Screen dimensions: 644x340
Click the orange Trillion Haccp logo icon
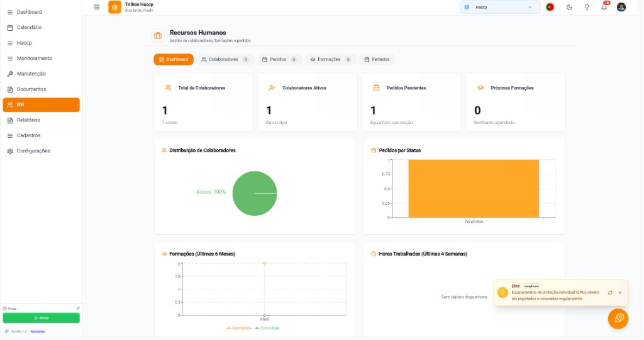point(114,7)
